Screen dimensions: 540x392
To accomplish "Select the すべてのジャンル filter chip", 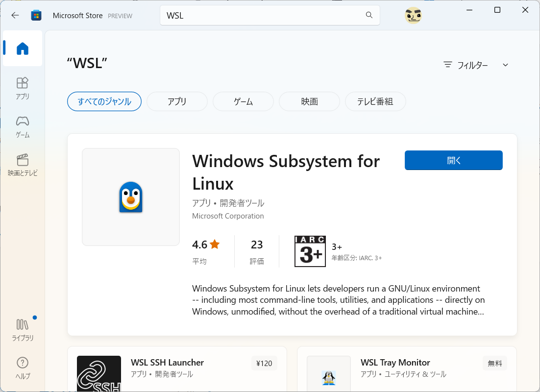I will 104,101.
